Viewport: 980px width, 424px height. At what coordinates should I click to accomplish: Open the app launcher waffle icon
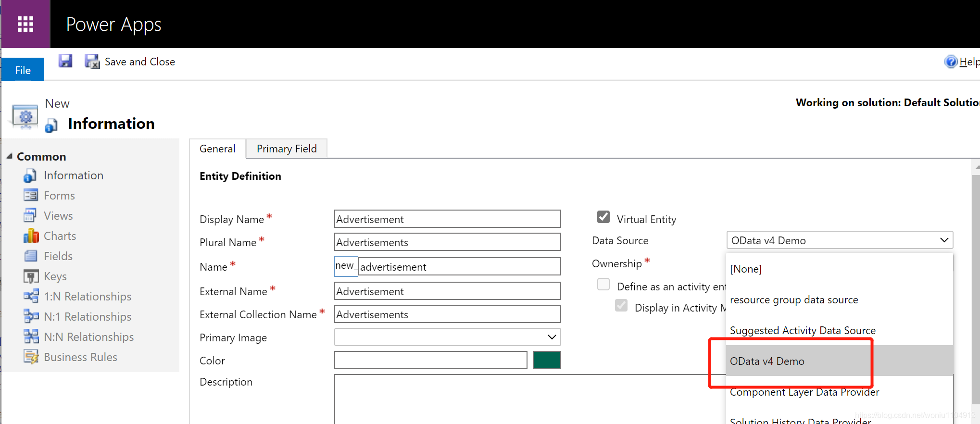25,24
